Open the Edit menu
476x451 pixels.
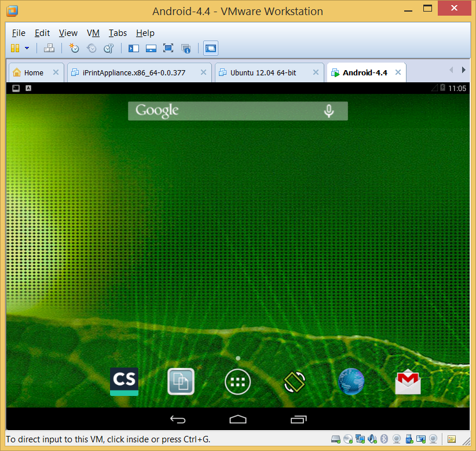42,33
